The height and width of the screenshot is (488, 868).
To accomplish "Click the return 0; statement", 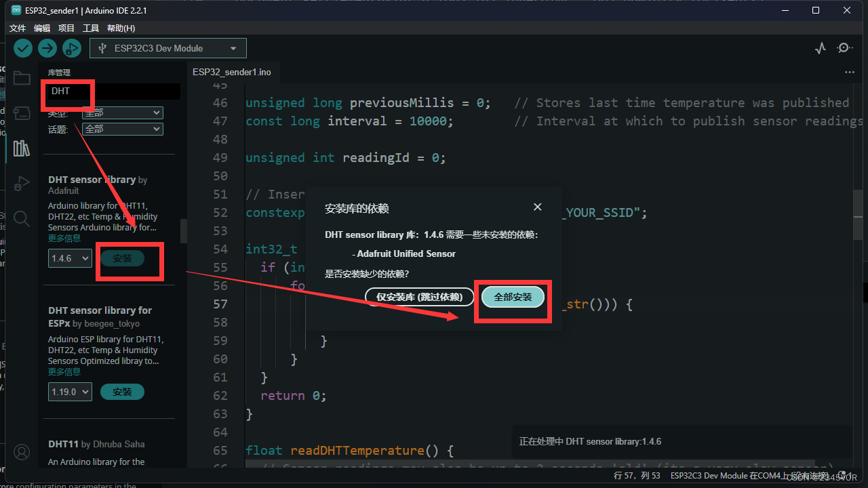I will pos(294,396).
